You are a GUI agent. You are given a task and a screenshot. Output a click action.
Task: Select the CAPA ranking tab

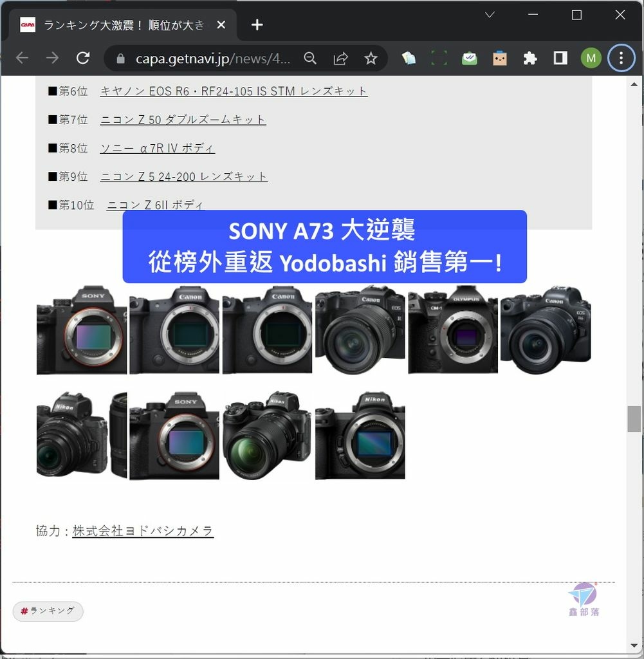click(122, 25)
